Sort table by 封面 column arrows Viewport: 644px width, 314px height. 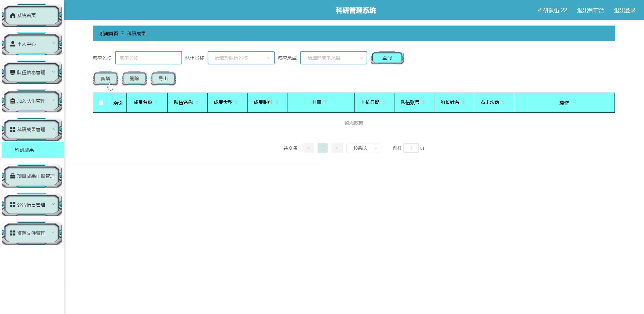click(325, 103)
